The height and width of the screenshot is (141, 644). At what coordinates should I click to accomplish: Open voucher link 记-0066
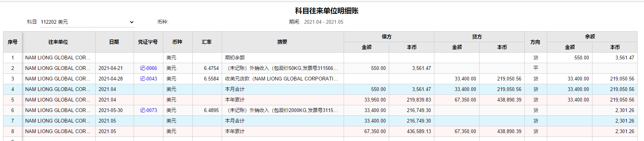click(x=148, y=68)
